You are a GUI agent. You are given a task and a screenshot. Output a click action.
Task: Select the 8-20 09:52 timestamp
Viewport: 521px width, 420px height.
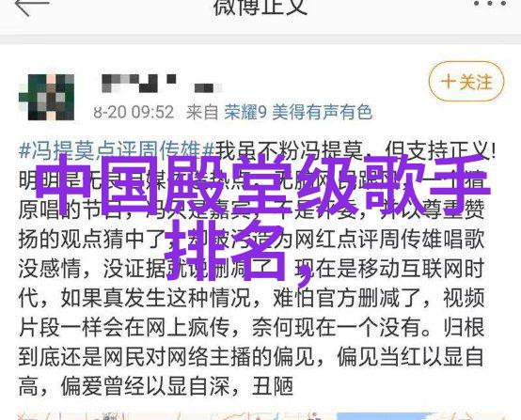[134, 112]
